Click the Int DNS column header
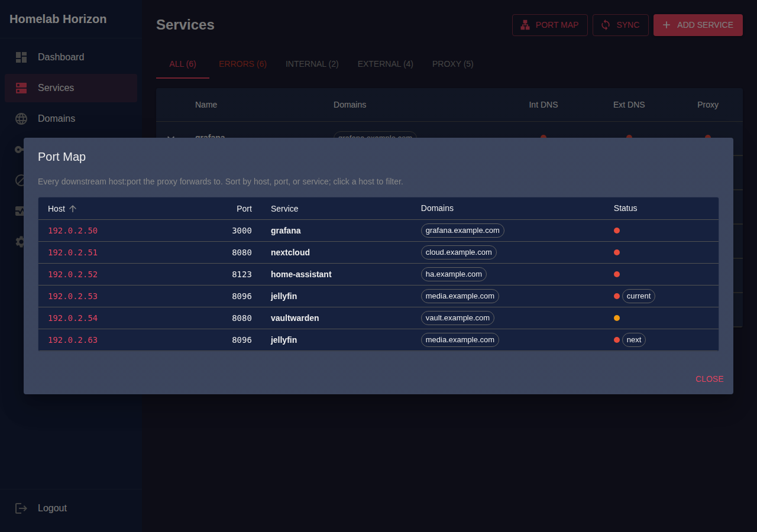This screenshot has height=532, width=757. (544, 105)
